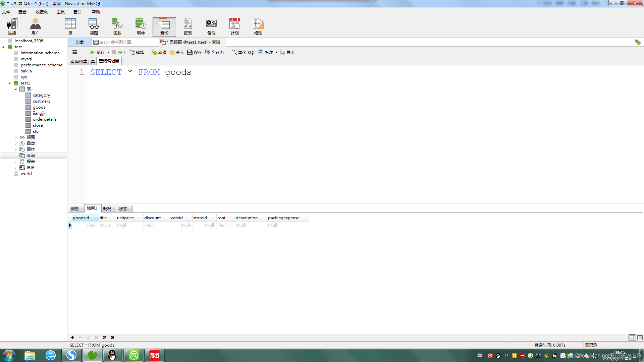Expand the 函数 tree node
The width and height of the screenshot is (644, 362).
tap(15, 143)
